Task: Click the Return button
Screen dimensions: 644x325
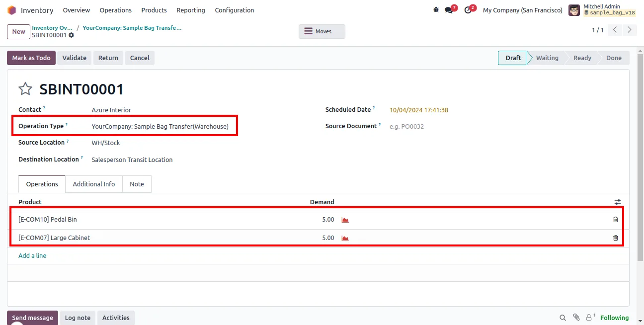Action: (x=108, y=58)
